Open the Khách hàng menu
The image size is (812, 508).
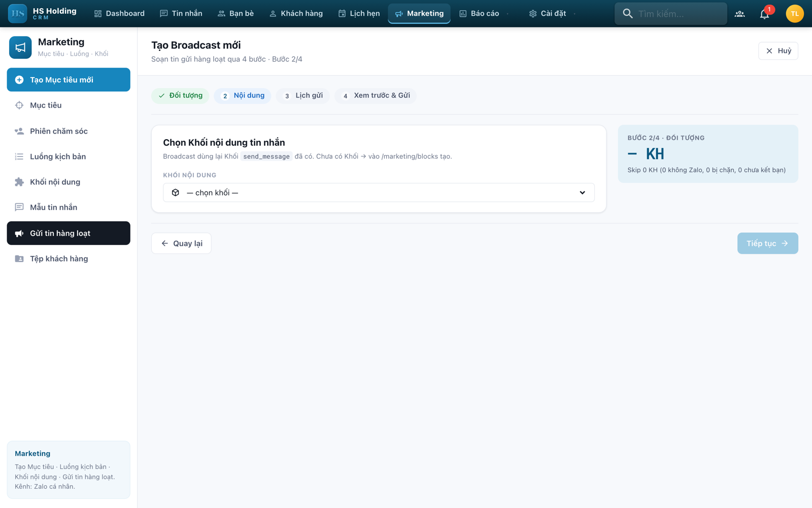pos(296,14)
